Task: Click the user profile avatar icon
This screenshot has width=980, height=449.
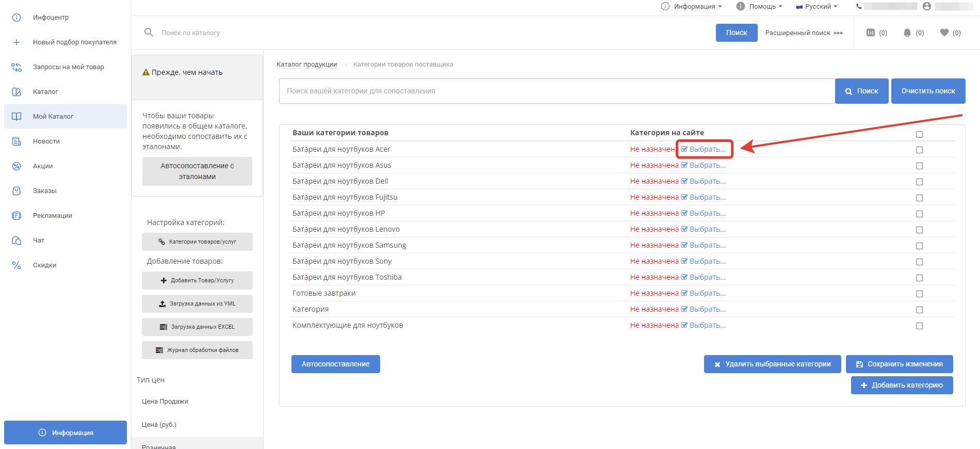Action: [927, 6]
